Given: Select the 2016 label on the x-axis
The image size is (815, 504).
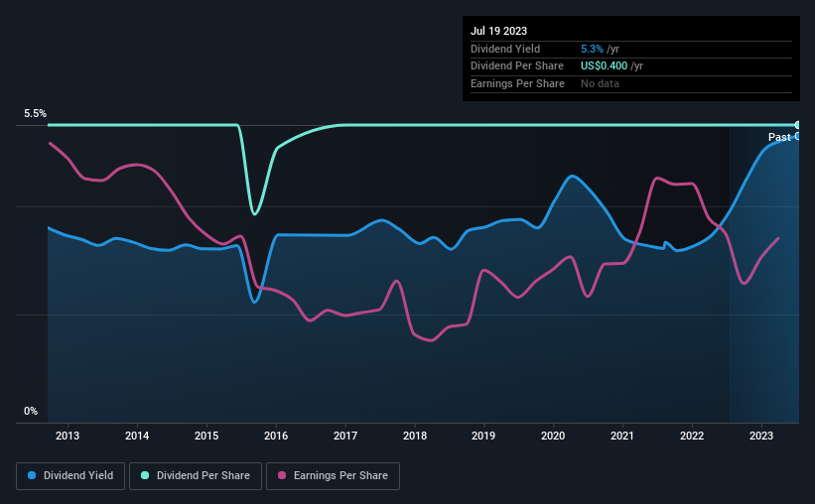Looking at the screenshot, I should coord(276,436).
